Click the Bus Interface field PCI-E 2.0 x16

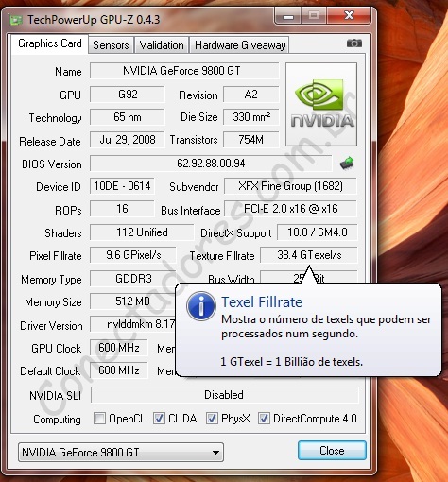coord(290,209)
